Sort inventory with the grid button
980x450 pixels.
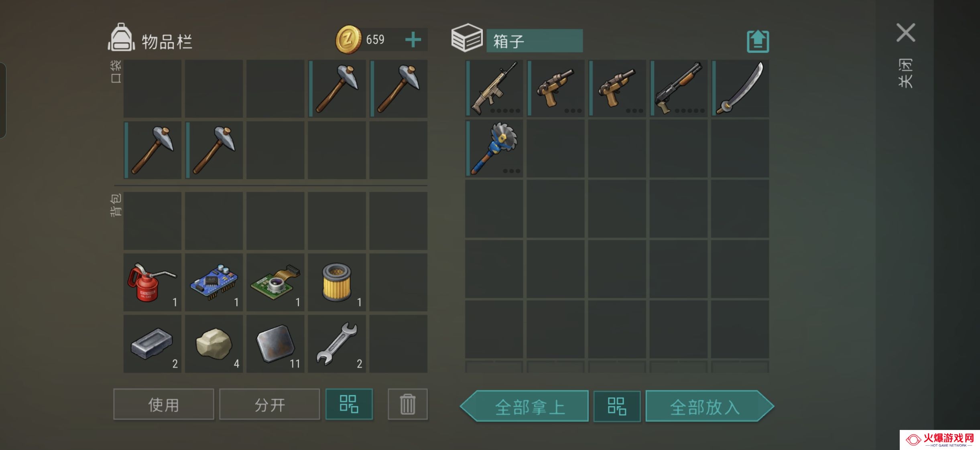(349, 404)
